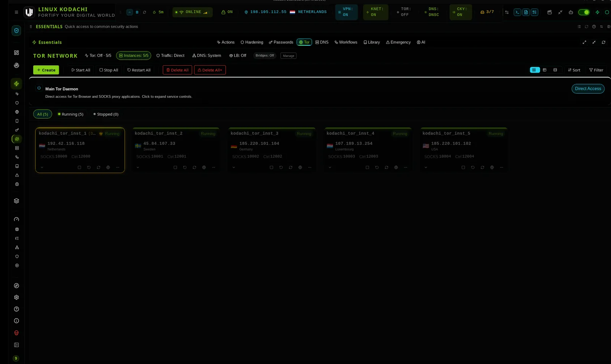Open the Sort dropdown
This screenshot has height=364, width=611.
tap(574, 70)
